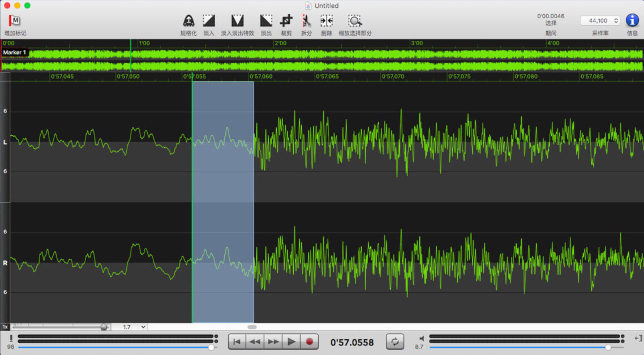Screen dimensions: 644x355
Task: Click the 0'57.080 ruler time label
Action: pyautogui.click(x=526, y=76)
